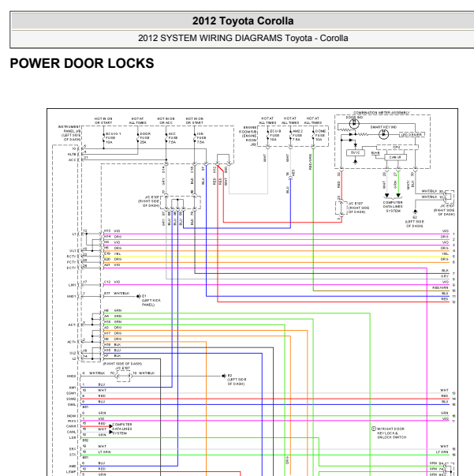Click the "SSW2" pin label

(71, 399)
